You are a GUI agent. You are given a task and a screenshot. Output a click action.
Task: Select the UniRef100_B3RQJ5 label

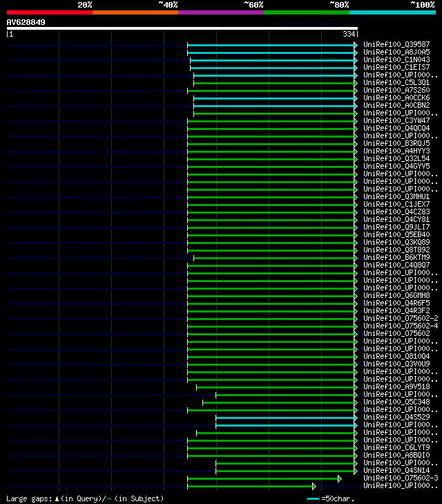pyautogui.click(x=396, y=143)
